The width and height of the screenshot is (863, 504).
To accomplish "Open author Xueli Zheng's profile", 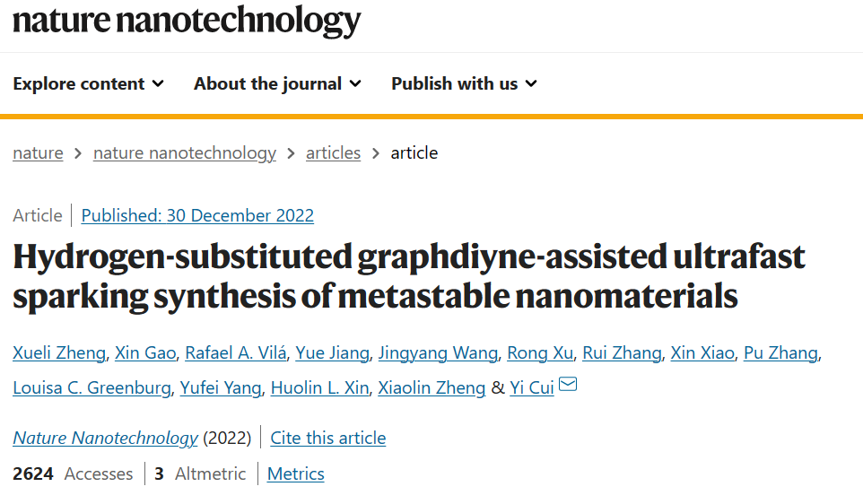I will pos(59,353).
